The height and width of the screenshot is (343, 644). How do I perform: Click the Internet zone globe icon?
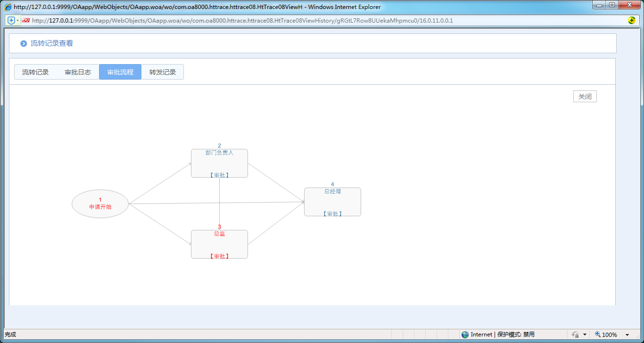465,335
